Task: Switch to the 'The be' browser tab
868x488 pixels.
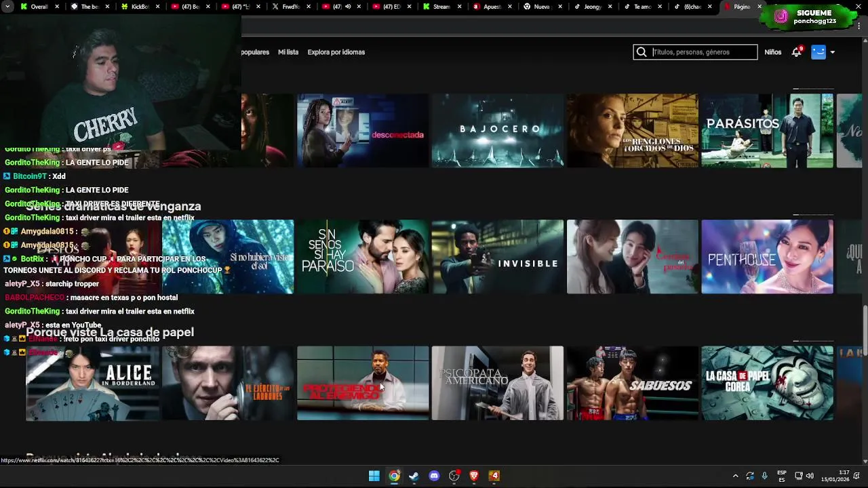Action: pos(88,7)
